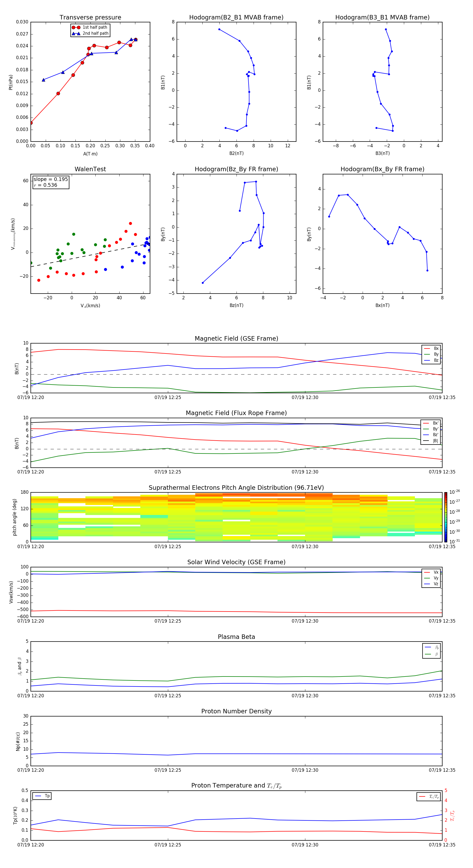Viewport: 473px width, 868px height.
Task: Click the green β legend entry in Plasma Beta
Action: pos(431,654)
